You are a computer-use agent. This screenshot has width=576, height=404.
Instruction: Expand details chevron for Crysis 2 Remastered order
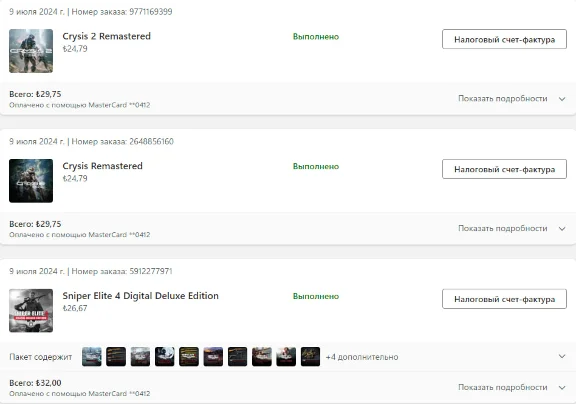(562, 99)
